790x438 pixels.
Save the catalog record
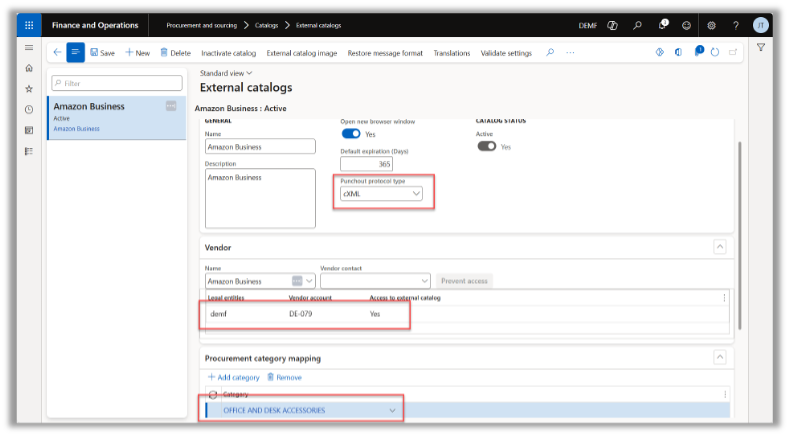pyautogui.click(x=102, y=53)
